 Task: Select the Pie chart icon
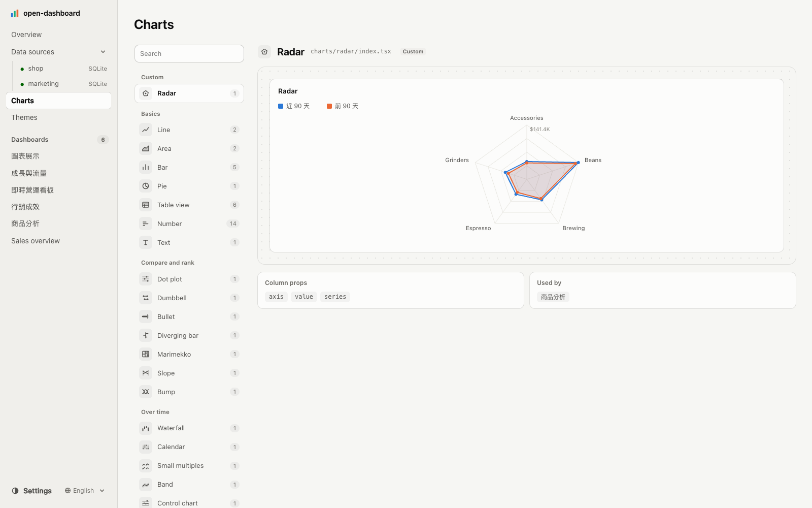tap(146, 186)
